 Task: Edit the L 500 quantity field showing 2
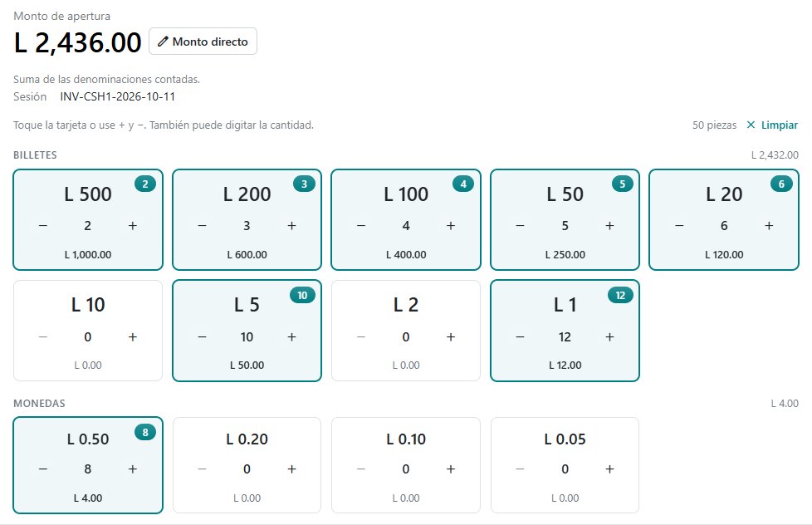tap(87, 225)
